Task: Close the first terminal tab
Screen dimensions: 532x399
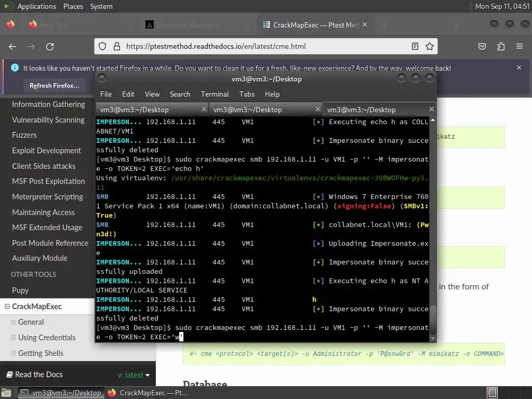Action: coord(204,109)
